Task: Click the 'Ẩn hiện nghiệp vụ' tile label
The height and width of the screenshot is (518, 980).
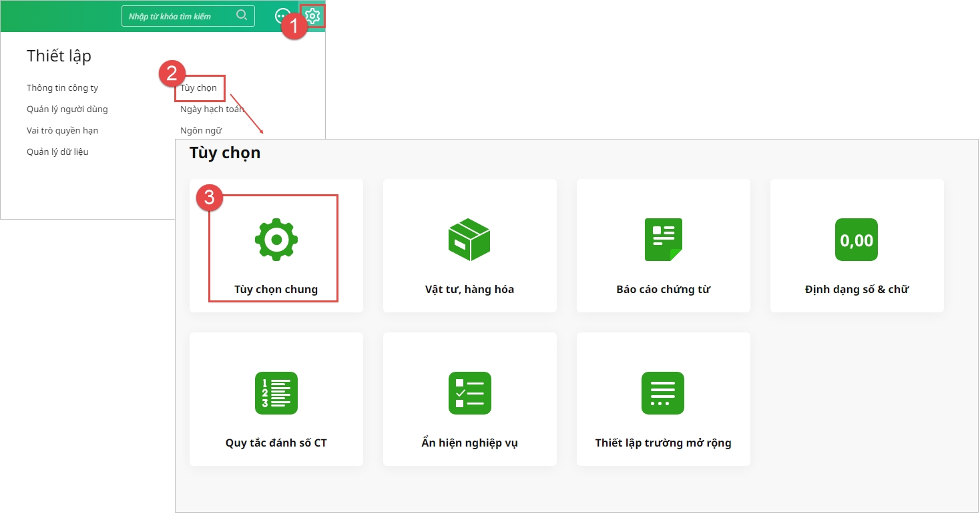Action: [x=469, y=443]
